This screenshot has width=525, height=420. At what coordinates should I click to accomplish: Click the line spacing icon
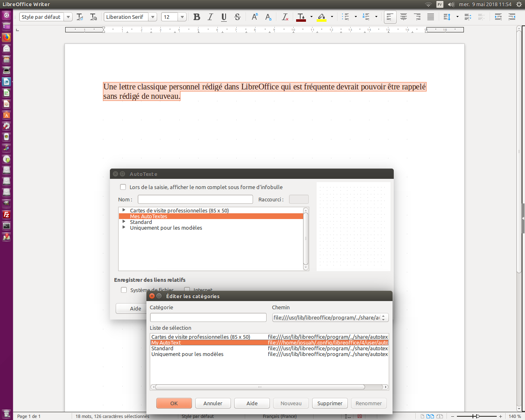[x=447, y=17]
